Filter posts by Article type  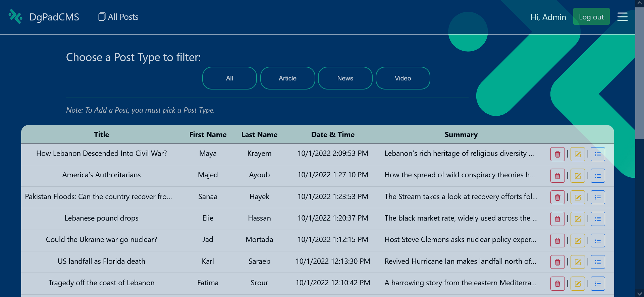click(287, 78)
